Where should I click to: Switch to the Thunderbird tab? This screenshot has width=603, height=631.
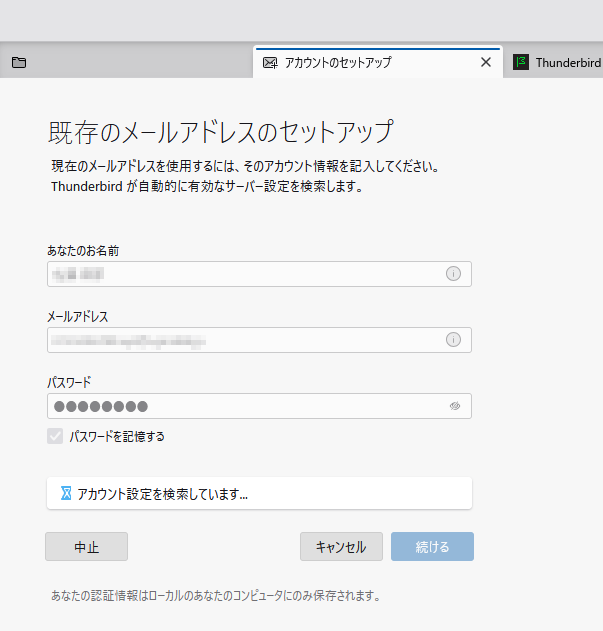point(566,62)
